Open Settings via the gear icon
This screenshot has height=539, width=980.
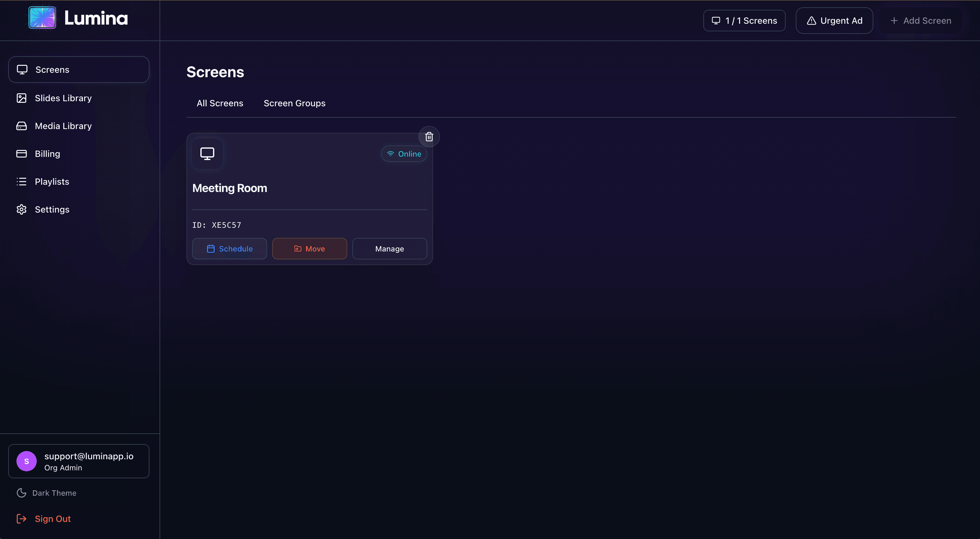point(21,209)
